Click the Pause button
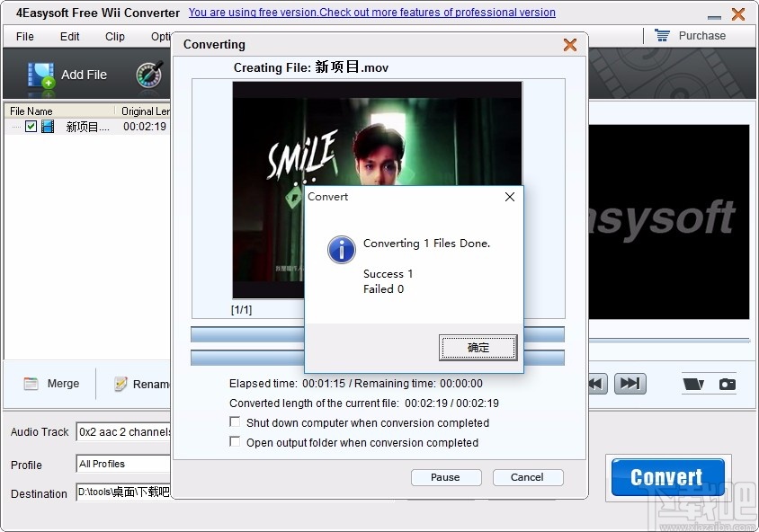 (446, 477)
